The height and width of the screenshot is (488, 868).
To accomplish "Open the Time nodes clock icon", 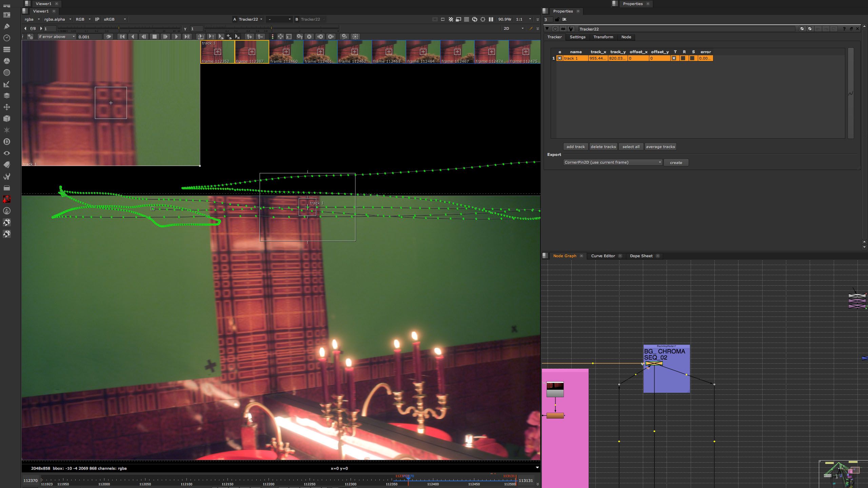I will [x=6, y=38].
